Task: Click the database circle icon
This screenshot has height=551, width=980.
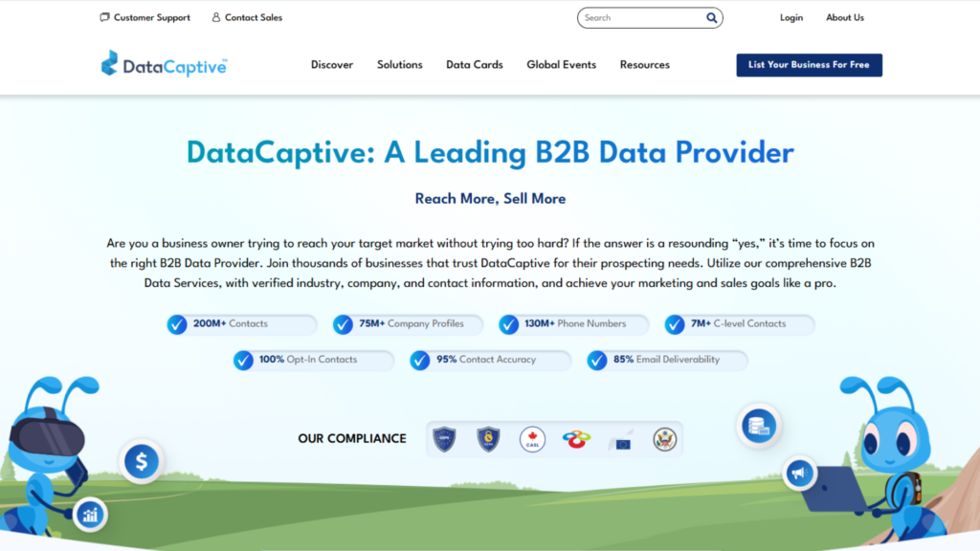Action: (759, 426)
